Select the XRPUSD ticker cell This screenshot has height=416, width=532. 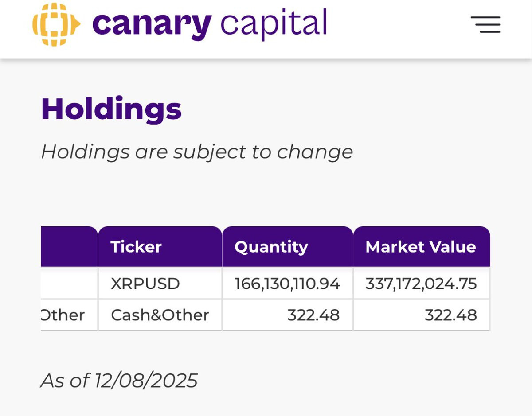(x=145, y=284)
